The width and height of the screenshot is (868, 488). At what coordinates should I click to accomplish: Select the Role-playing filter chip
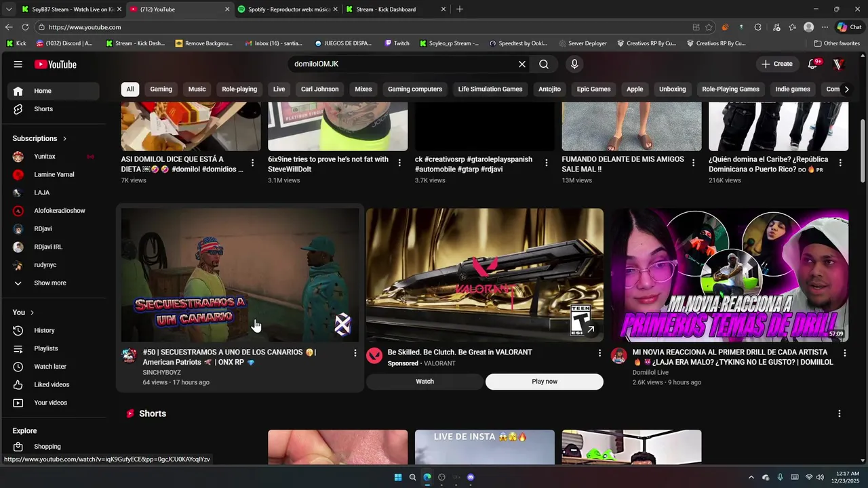239,89
